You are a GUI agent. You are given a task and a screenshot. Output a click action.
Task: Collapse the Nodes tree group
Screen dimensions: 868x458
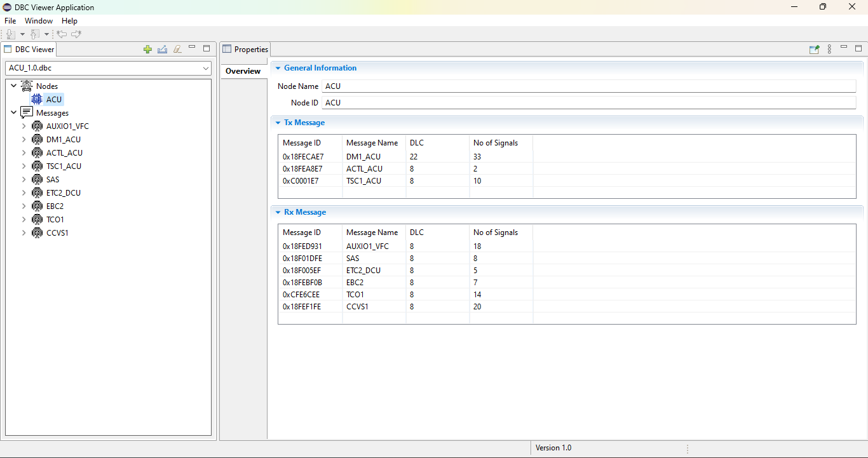pyautogui.click(x=13, y=86)
